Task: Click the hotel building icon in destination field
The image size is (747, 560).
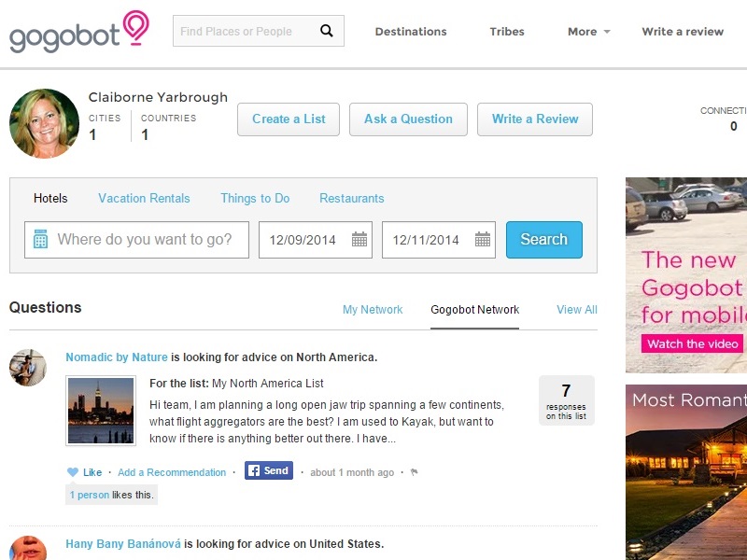Action: (40, 240)
